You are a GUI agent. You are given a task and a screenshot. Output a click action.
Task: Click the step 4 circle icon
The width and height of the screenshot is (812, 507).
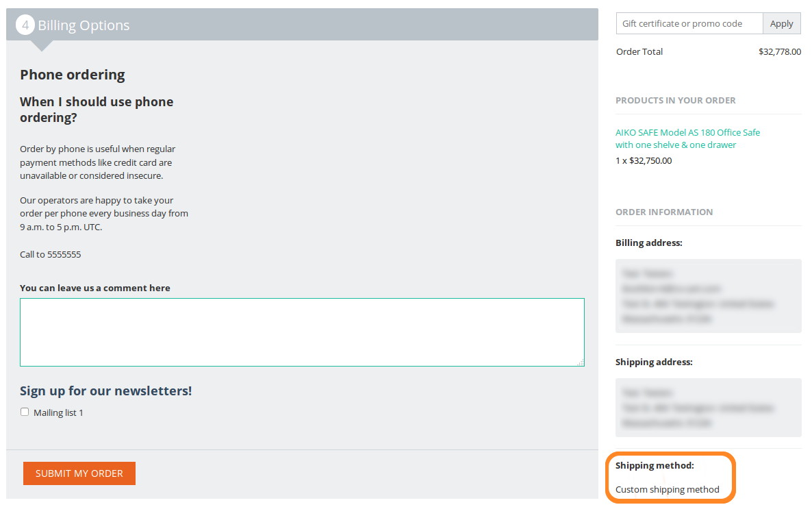coord(25,25)
